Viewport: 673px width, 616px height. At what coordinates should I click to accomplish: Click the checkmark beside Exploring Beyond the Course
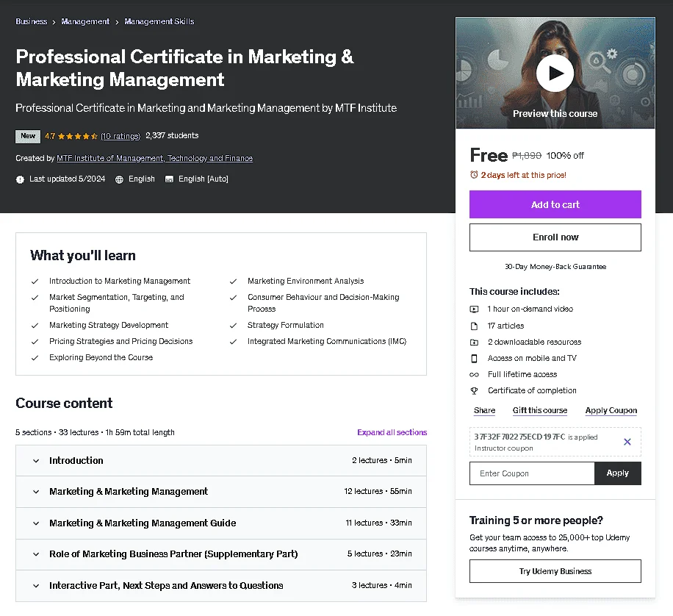tap(35, 358)
